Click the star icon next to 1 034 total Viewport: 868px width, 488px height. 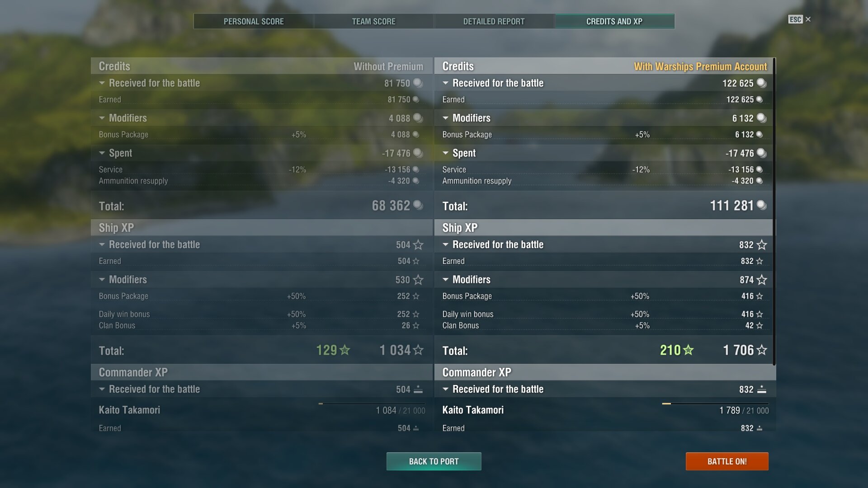click(x=418, y=350)
